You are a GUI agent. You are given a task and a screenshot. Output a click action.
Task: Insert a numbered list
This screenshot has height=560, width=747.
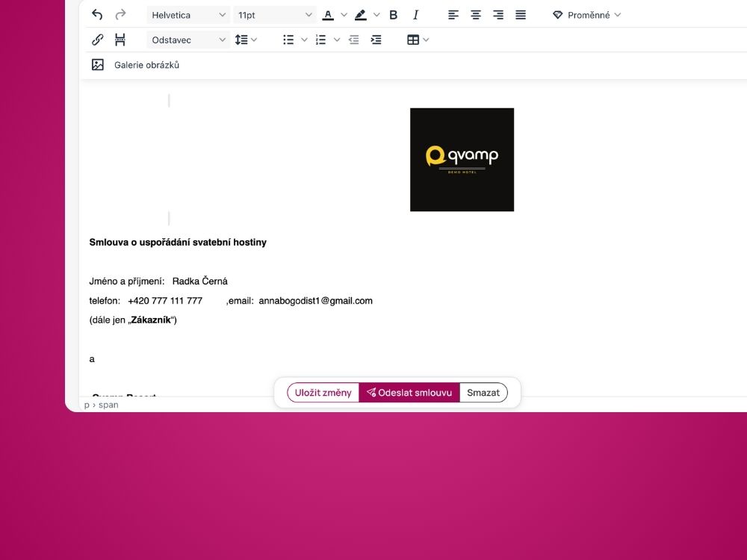tap(321, 40)
